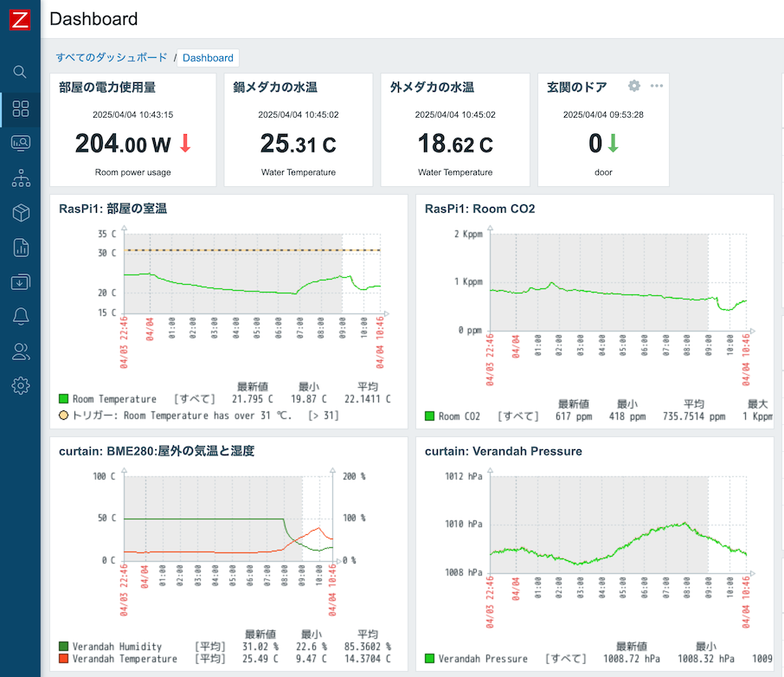Click the 204.00 W room power value

coord(124,144)
